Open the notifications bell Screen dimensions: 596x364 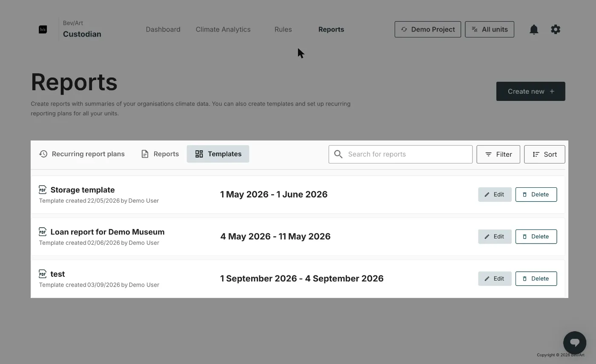pyautogui.click(x=534, y=29)
